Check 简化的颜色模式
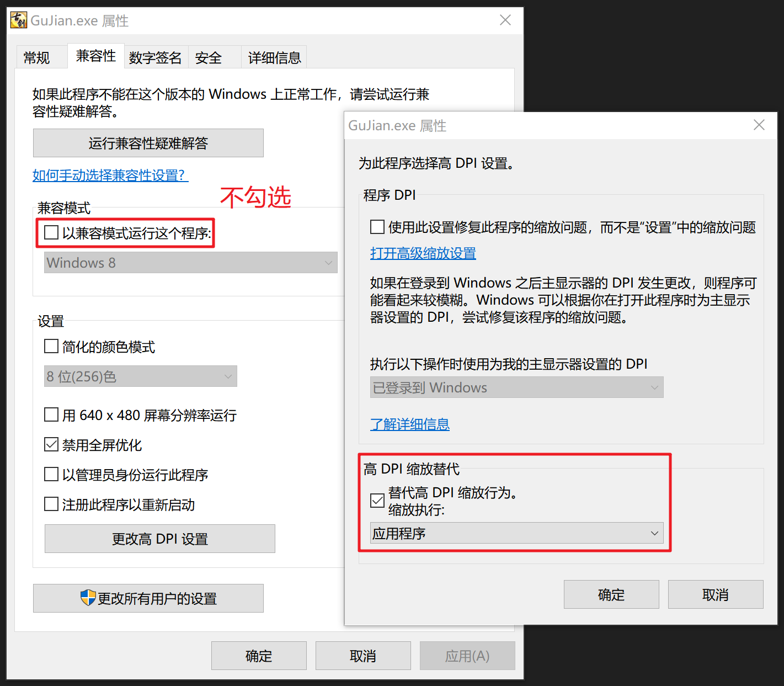The width and height of the screenshot is (784, 686). [51, 346]
